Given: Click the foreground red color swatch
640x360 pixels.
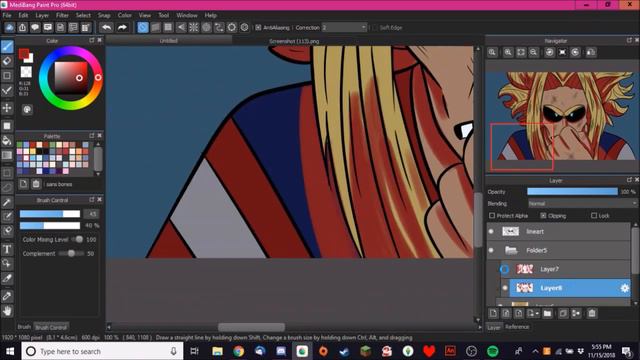Looking at the screenshot, I should pos(24,53).
